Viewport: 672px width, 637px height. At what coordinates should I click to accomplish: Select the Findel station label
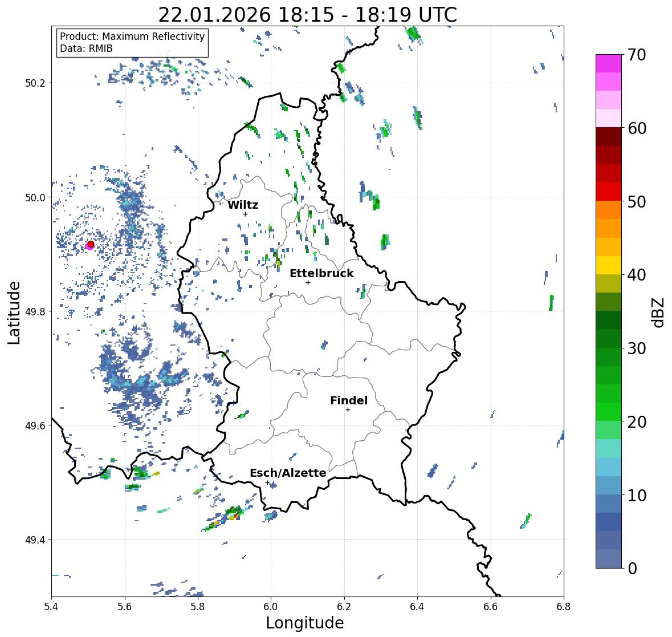click(x=349, y=400)
